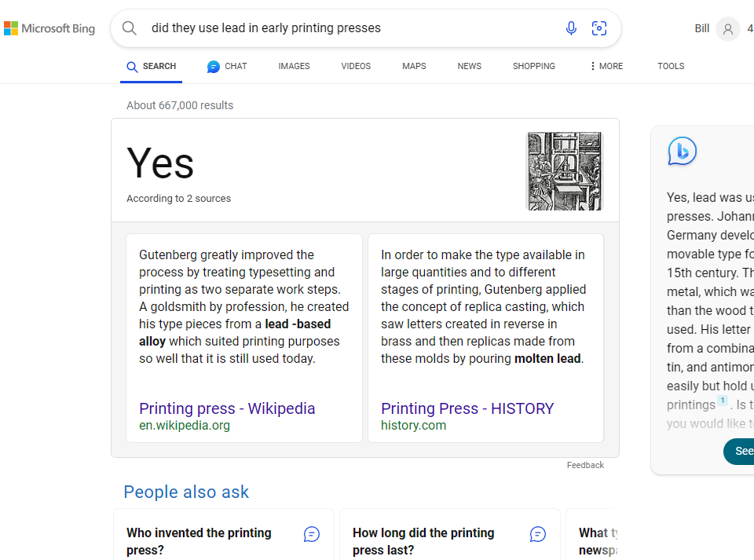
Task: Click into the search query field
Action: [346, 28]
